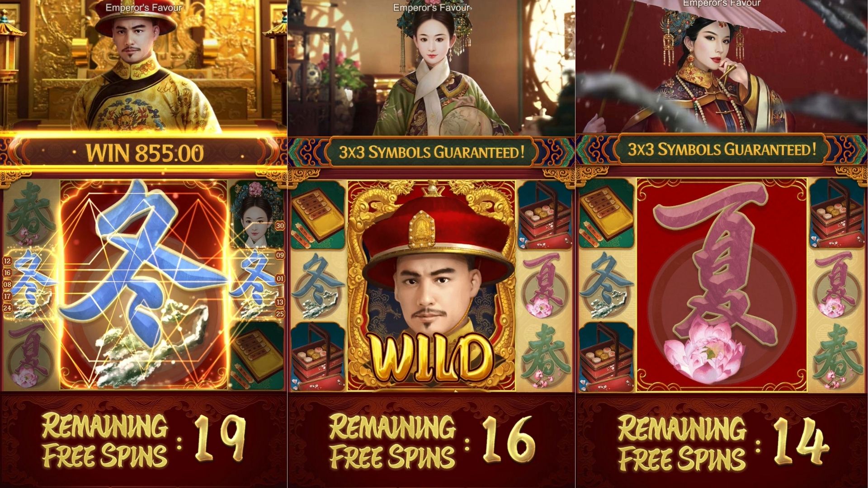
Task: Click the giant pink summer lotus symbol
Action: pyautogui.click(x=722, y=285)
